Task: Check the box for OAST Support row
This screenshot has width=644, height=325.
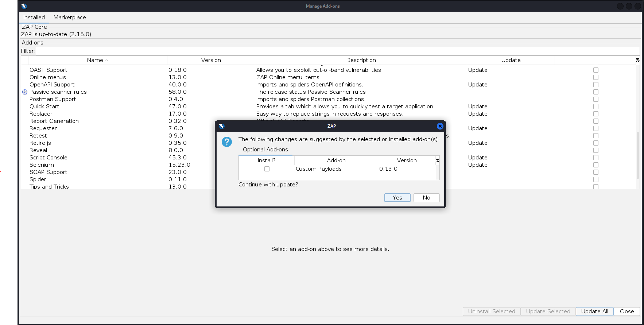Action: click(x=596, y=70)
